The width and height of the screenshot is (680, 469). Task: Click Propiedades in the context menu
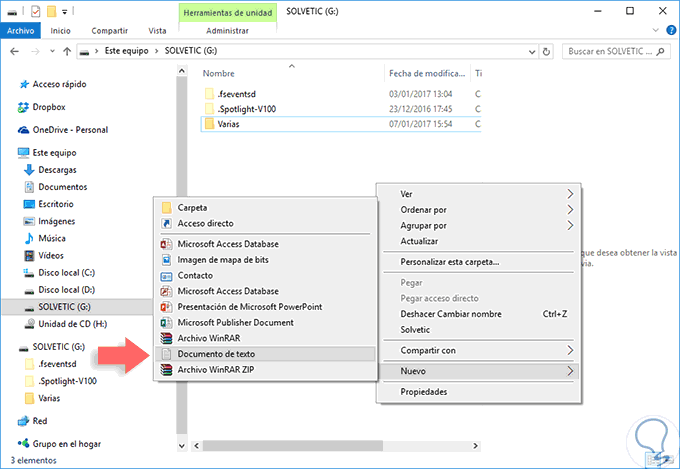pos(424,392)
